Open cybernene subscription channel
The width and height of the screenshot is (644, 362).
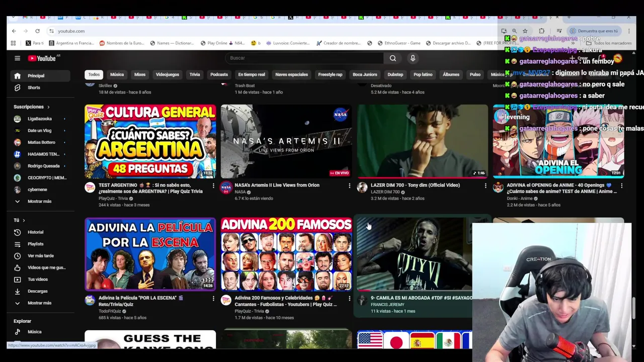point(39,190)
